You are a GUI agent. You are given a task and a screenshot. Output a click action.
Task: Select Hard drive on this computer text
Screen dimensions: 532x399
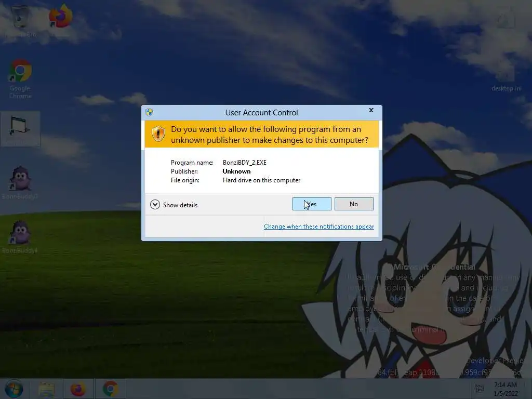point(261,180)
